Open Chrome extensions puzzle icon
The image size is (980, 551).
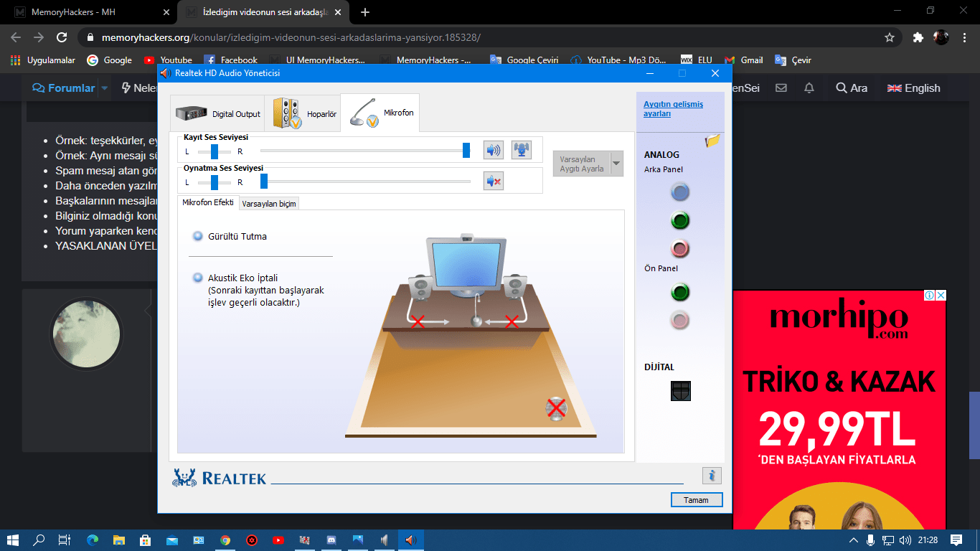coord(918,37)
